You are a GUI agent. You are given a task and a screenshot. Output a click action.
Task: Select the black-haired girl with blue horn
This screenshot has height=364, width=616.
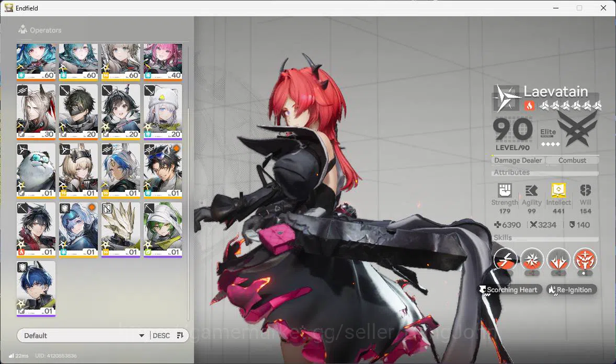point(121,112)
